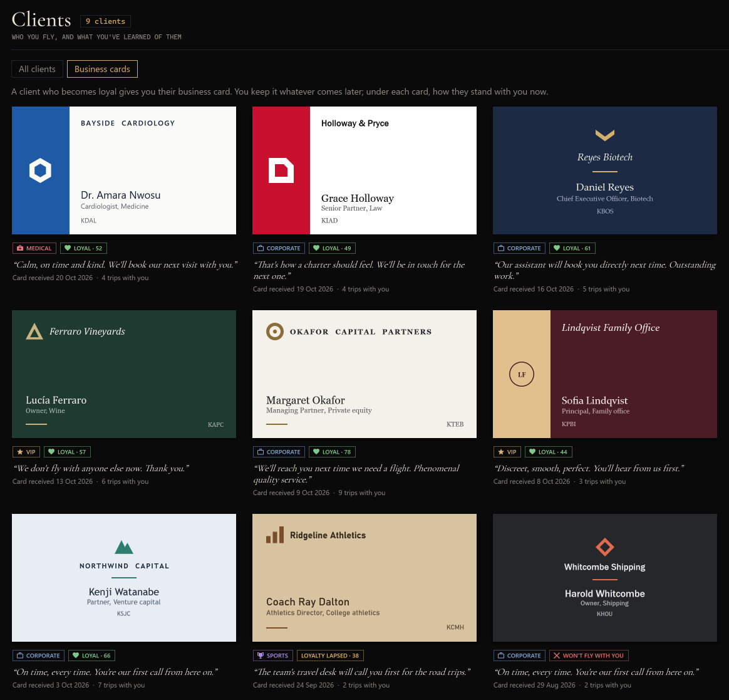Image resolution: width=729 pixels, height=700 pixels.
Task: Click quote "We'll reach you next time"
Action: point(356,474)
